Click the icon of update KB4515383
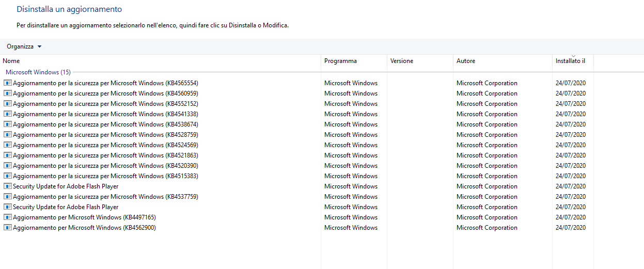Image resolution: width=644 pixels, height=269 pixels. pos(8,176)
